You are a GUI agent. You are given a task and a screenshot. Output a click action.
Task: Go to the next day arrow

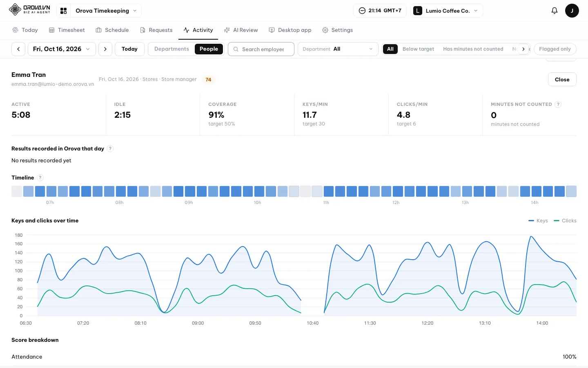coord(105,49)
